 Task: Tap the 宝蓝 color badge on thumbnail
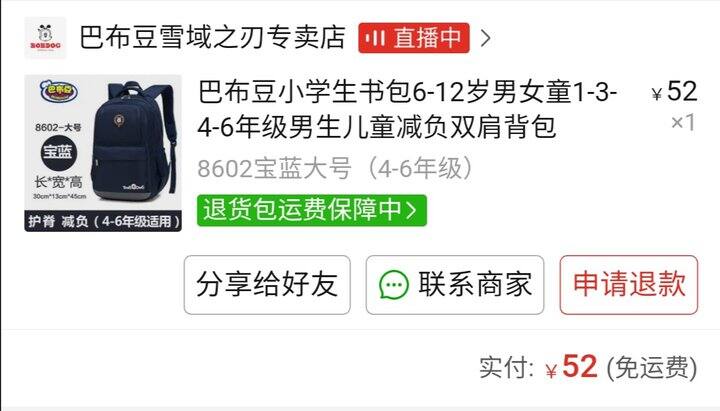[x=58, y=152]
